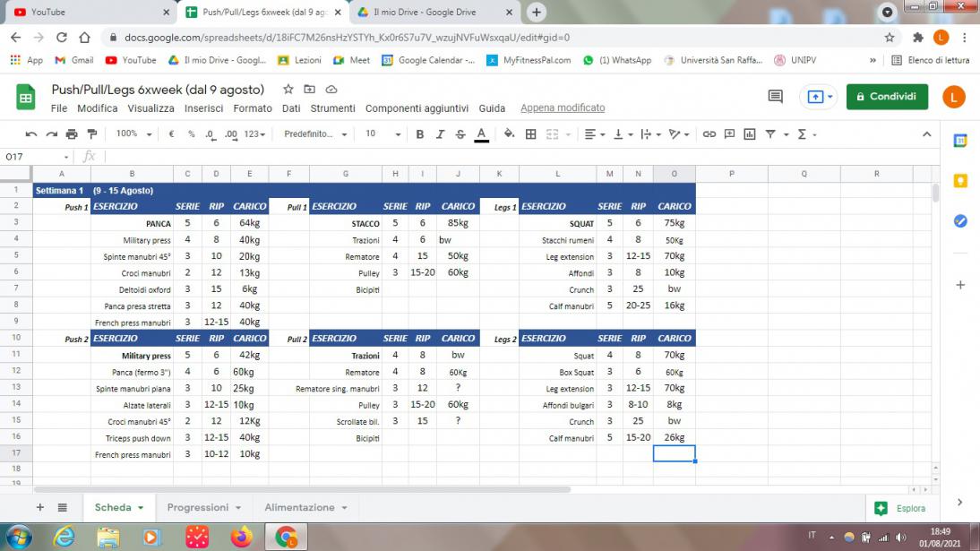Open the MyFitnessPal.com bookmark
Image resolution: width=980 pixels, height=551 pixels.
tap(529, 60)
